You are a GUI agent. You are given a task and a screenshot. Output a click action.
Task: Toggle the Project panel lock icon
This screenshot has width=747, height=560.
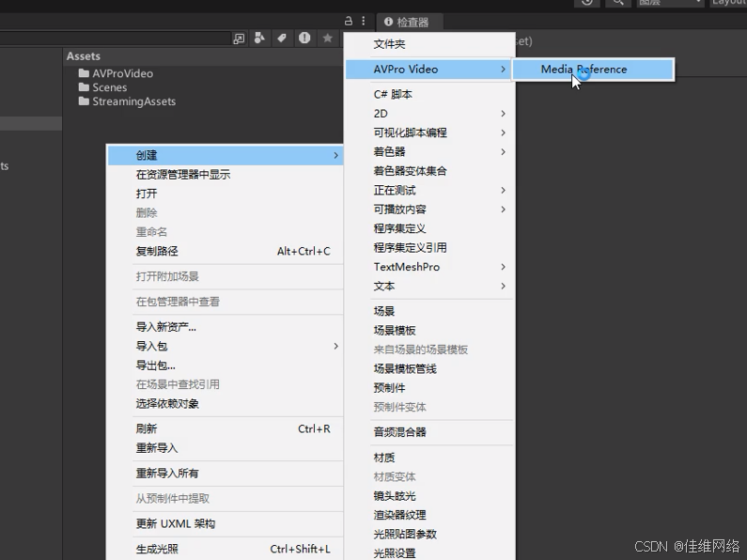point(349,21)
